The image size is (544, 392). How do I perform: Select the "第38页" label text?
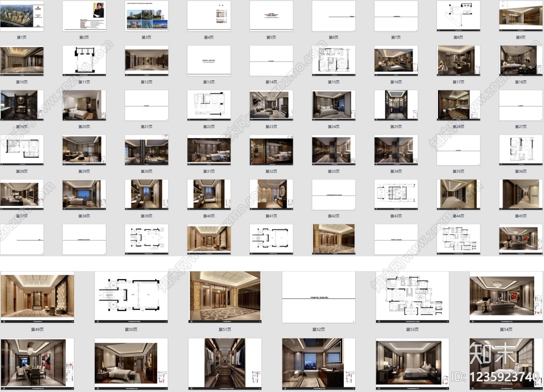coord(84,216)
